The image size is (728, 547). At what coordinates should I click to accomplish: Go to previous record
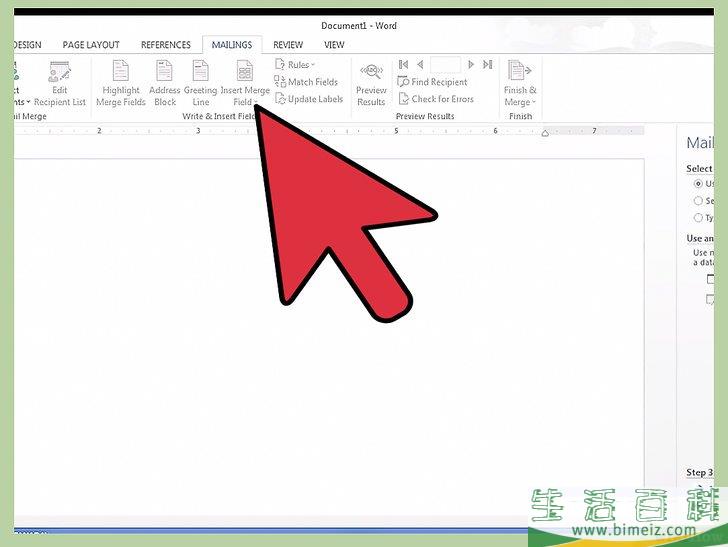coord(420,65)
